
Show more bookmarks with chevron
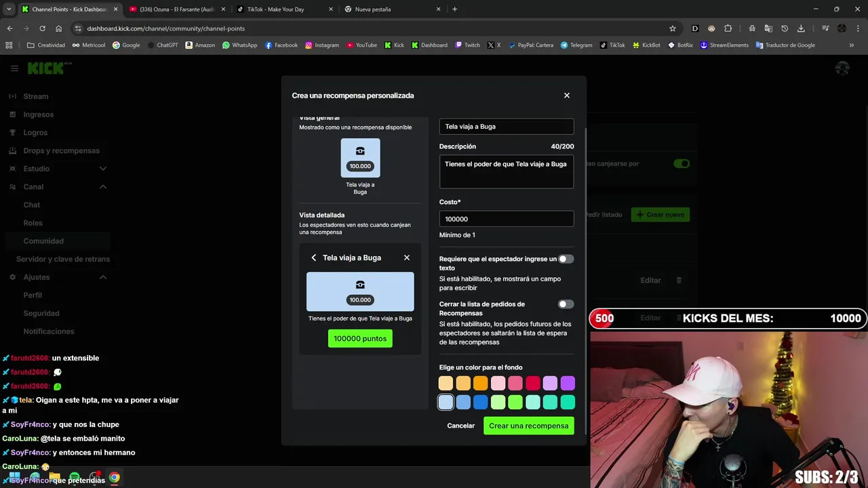coord(852,45)
